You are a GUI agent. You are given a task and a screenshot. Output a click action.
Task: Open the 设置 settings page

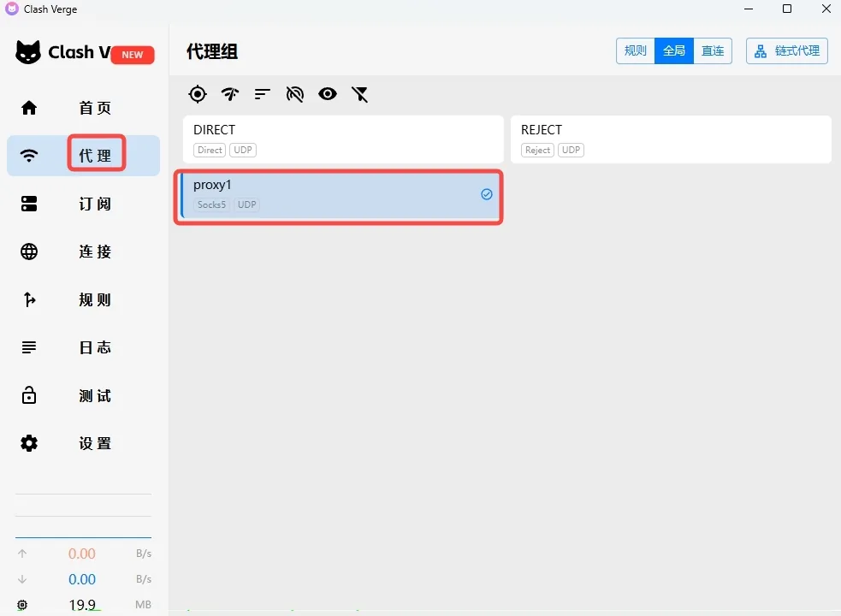84,443
